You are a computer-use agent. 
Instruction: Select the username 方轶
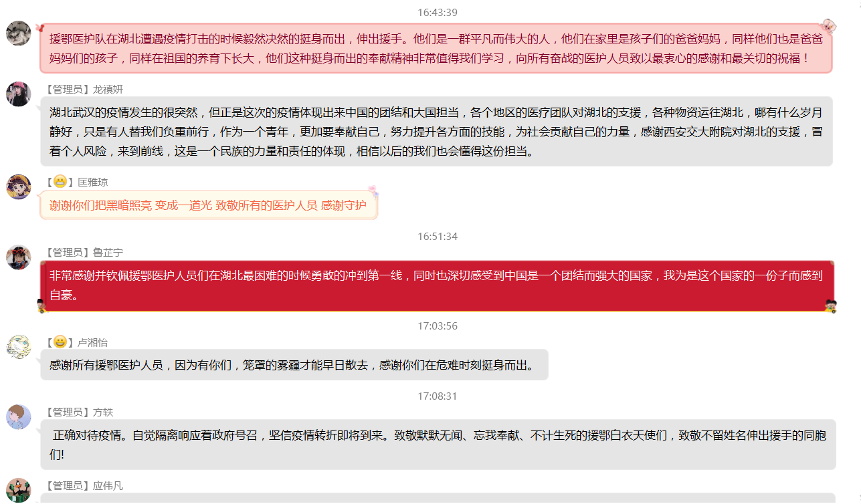pyautogui.click(x=103, y=412)
